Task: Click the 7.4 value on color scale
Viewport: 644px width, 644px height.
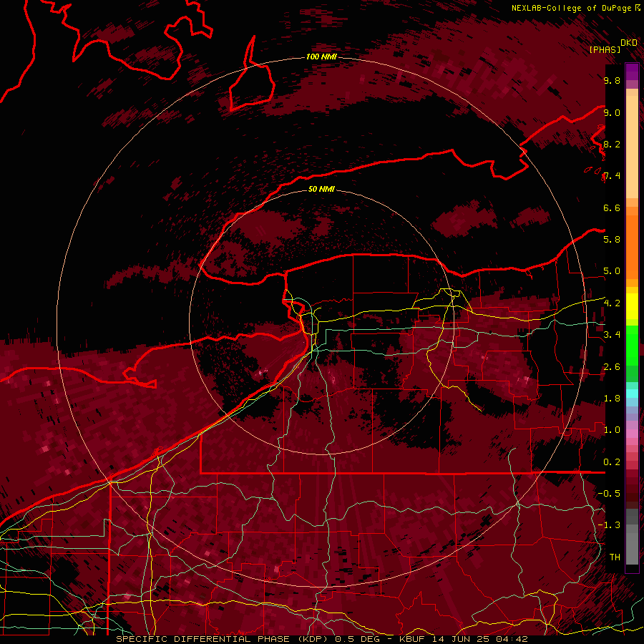Action: coord(612,176)
